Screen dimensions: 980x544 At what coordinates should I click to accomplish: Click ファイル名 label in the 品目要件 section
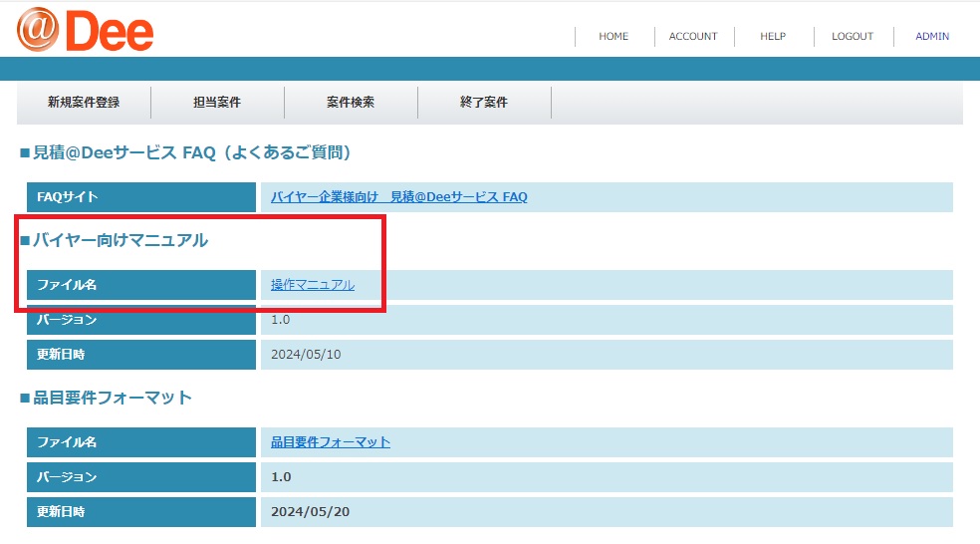(x=141, y=442)
